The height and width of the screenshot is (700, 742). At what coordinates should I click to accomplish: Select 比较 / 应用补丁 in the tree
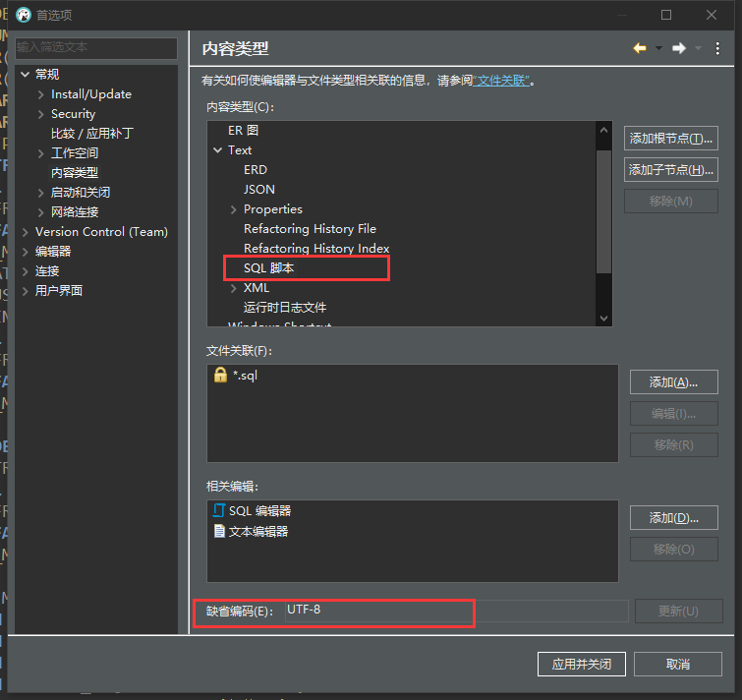(92, 134)
